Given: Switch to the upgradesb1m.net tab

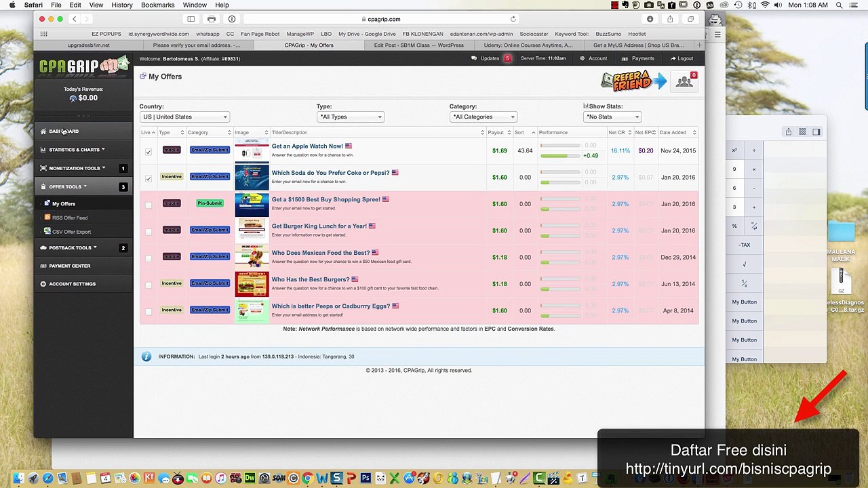Looking at the screenshot, I should pos(89,45).
